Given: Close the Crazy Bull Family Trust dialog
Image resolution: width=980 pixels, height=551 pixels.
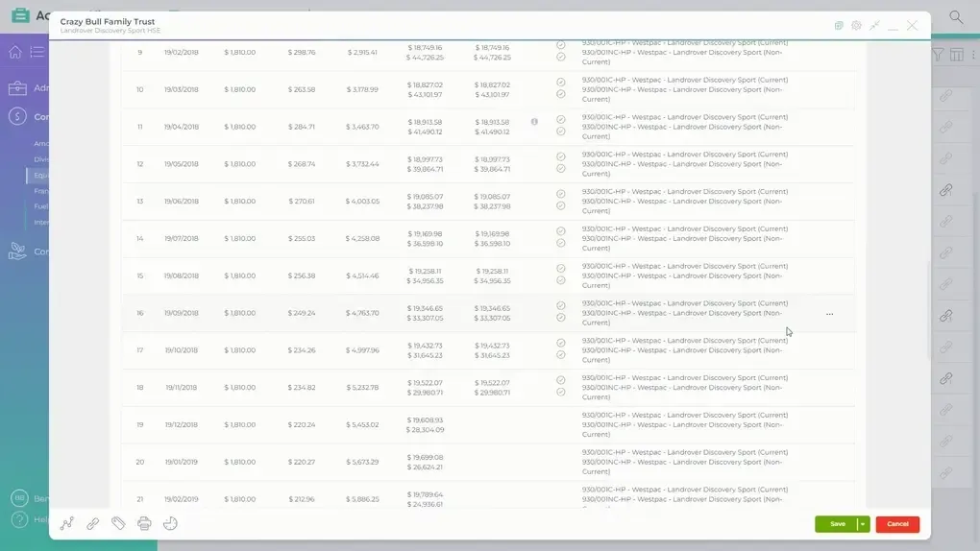Looking at the screenshot, I should point(913,26).
